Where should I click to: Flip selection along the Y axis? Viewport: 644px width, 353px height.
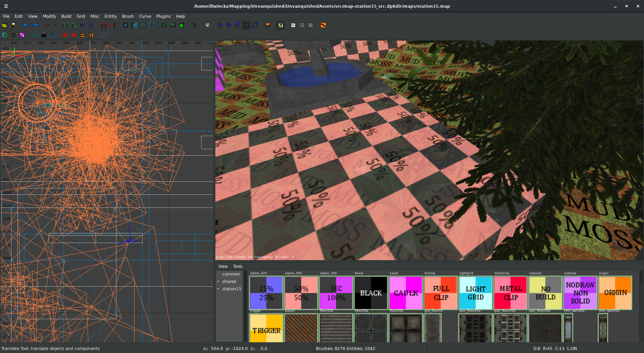tap(65, 25)
